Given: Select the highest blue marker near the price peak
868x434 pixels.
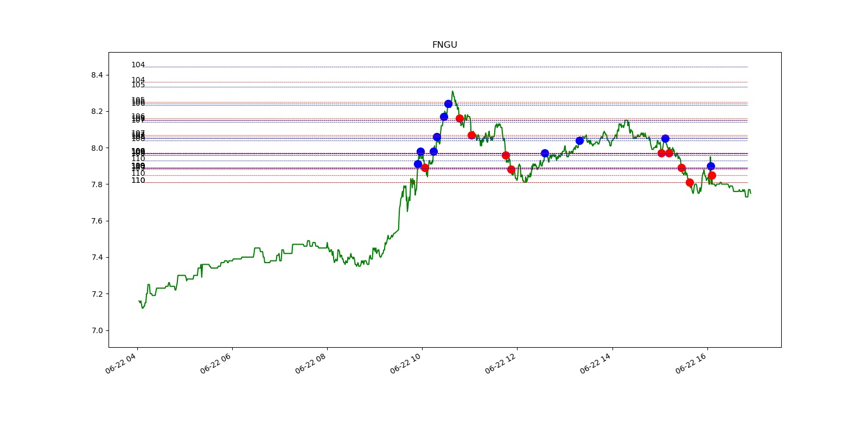Looking at the screenshot, I should tap(448, 104).
